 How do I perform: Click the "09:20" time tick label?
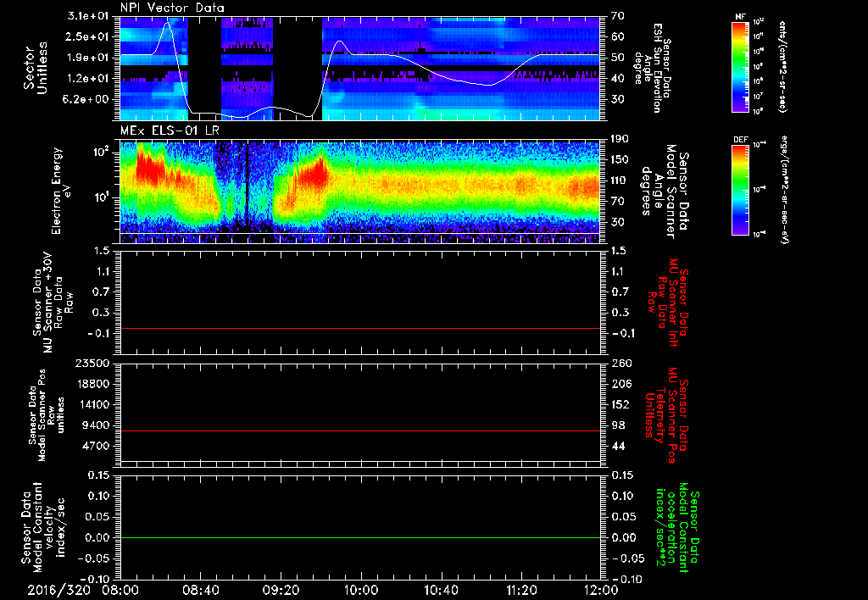tap(281, 590)
